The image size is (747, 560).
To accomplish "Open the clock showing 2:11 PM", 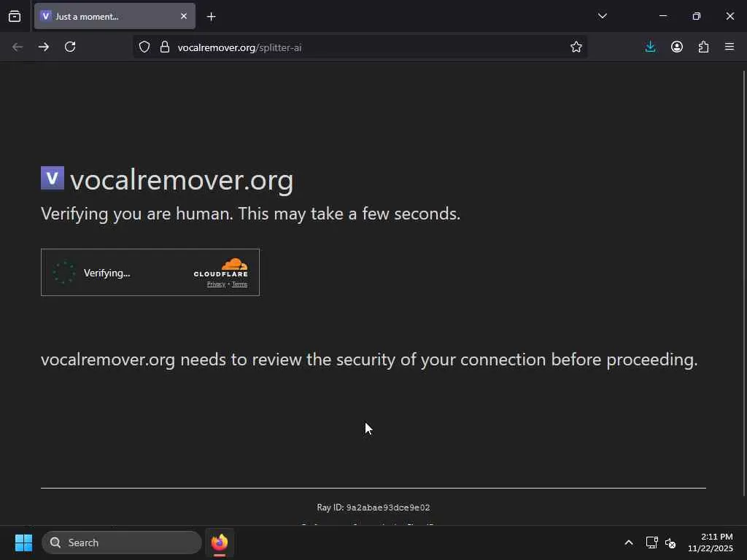I will 711,542.
